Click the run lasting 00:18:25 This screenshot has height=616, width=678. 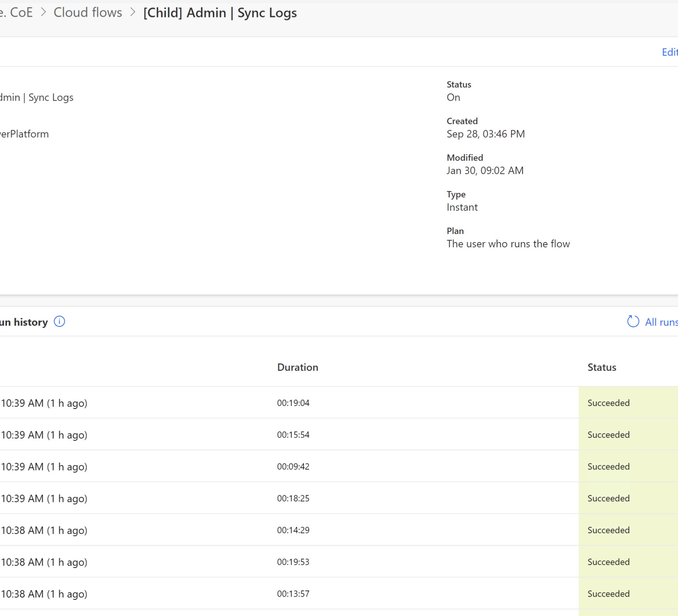[293, 498]
